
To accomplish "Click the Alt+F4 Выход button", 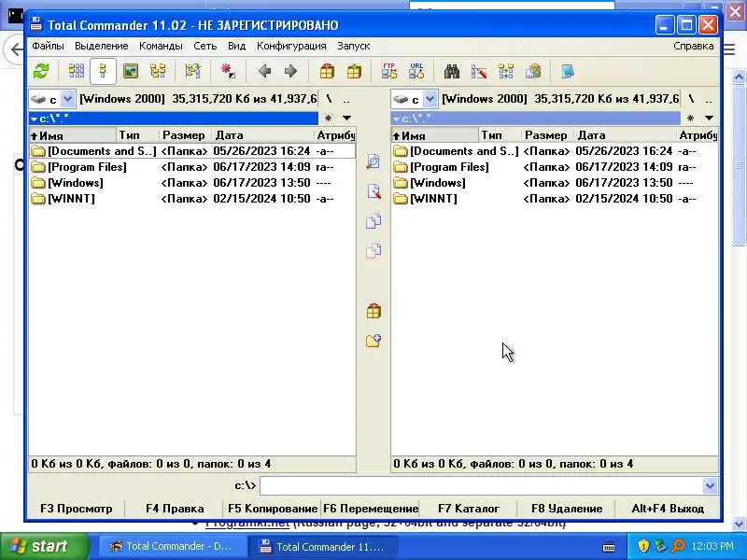I will (x=668, y=509).
